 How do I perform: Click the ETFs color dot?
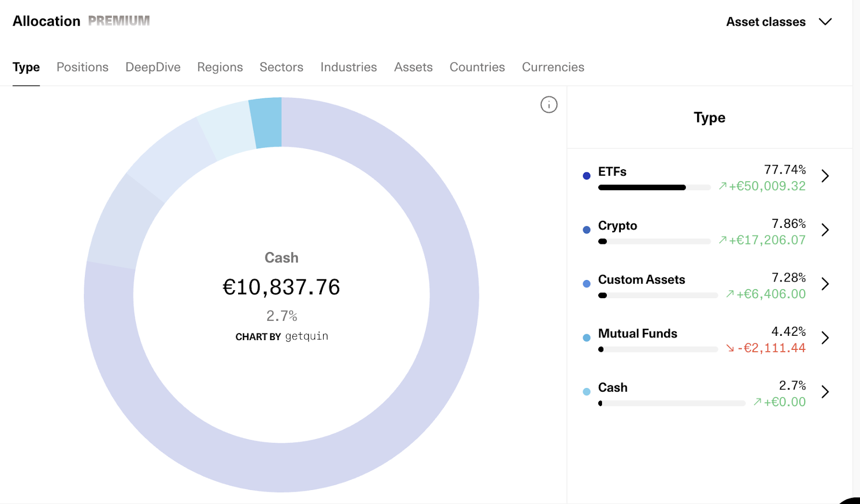coord(587,176)
